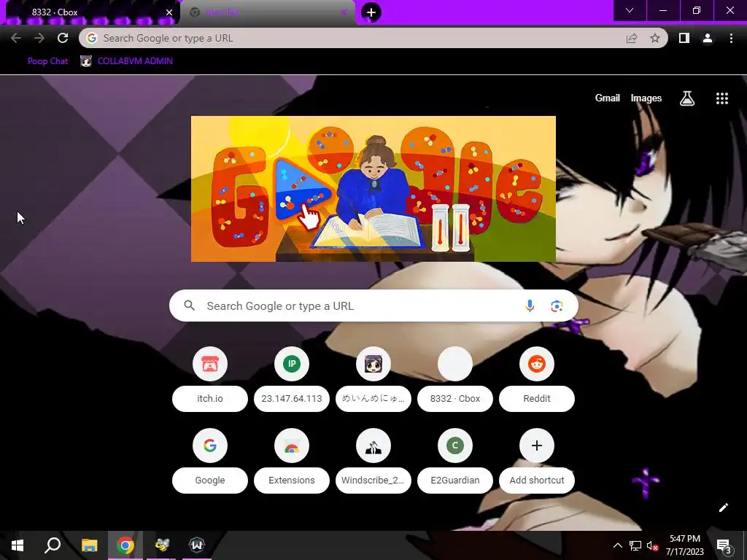The height and width of the screenshot is (560, 747).
Task: Bookmark this tab with star icon
Action: tap(655, 38)
